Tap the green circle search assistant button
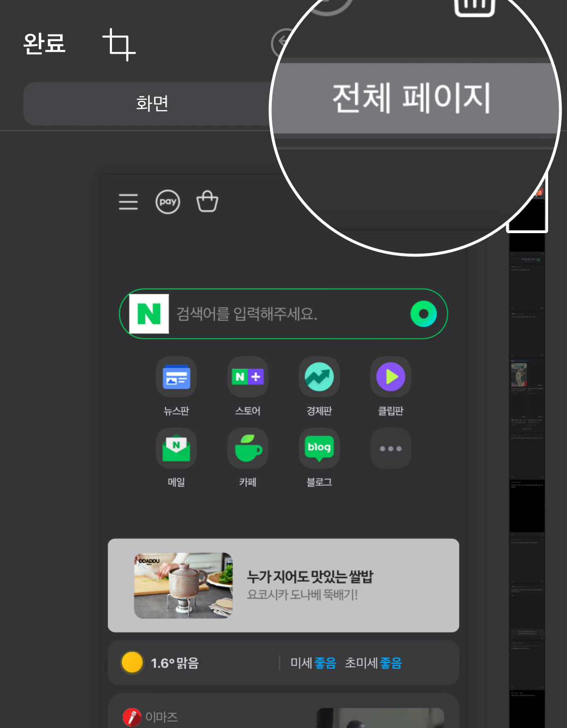This screenshot has height=728, width=567. click(424, 314)
